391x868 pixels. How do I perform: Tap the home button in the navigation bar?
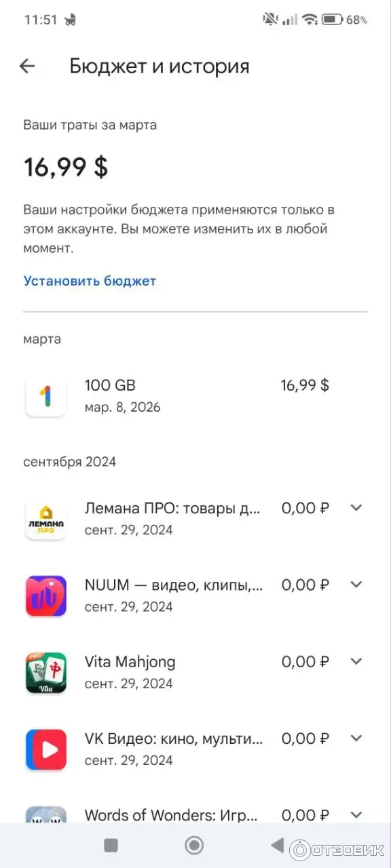tap(193, 845)
